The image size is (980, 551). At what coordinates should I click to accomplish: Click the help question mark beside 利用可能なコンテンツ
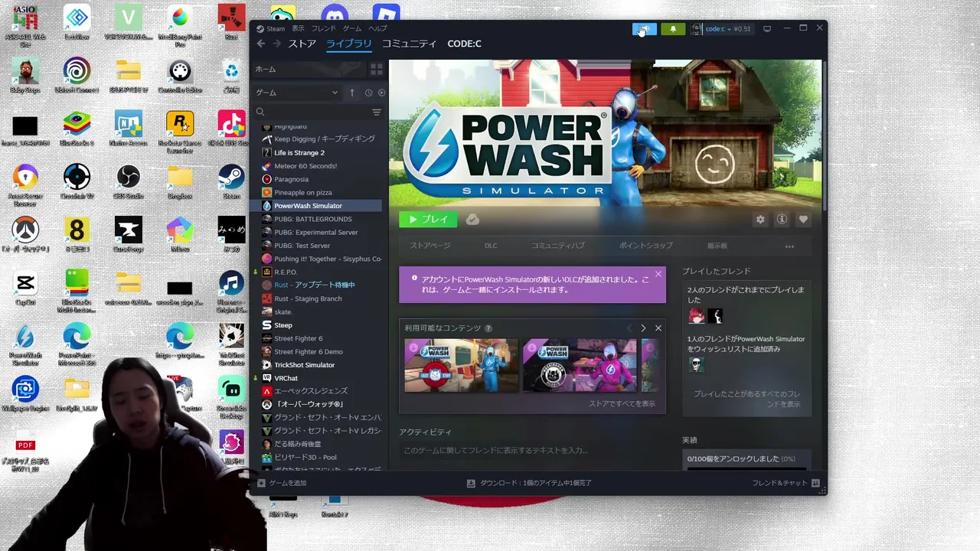488,328
